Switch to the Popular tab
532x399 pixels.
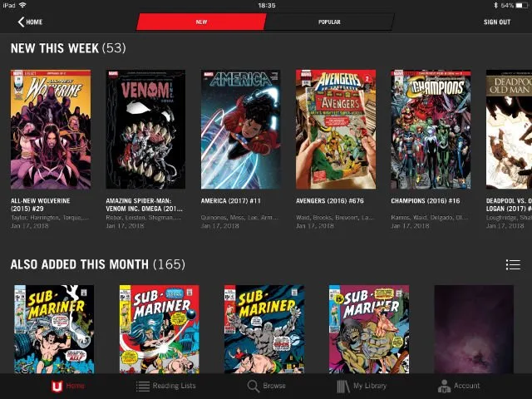point(329,22)
